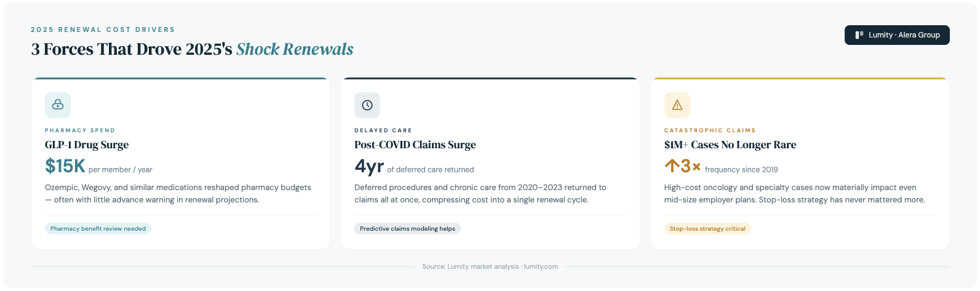The image size is (980, 291).
Task: Click the Delayed Care category label
Action: pos(383,130)
